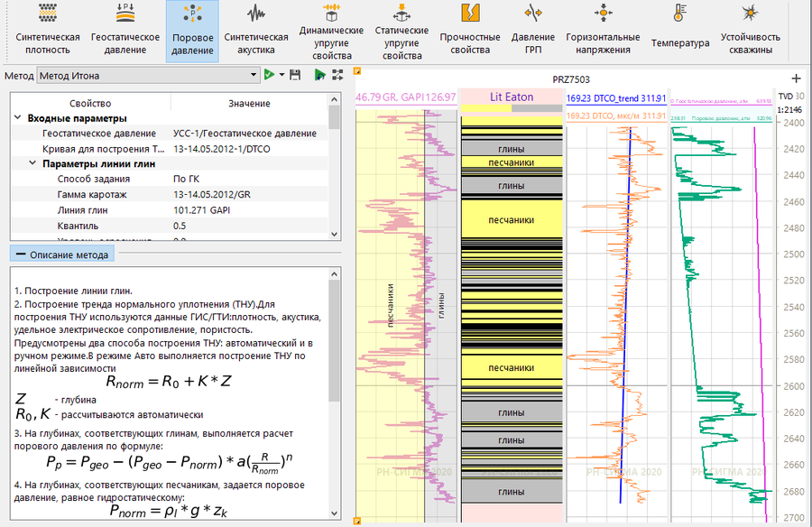The width and height of the screenshot is (812, 527).
Task: Open the Давление ГРП module
Action: [x=534, y=27]
